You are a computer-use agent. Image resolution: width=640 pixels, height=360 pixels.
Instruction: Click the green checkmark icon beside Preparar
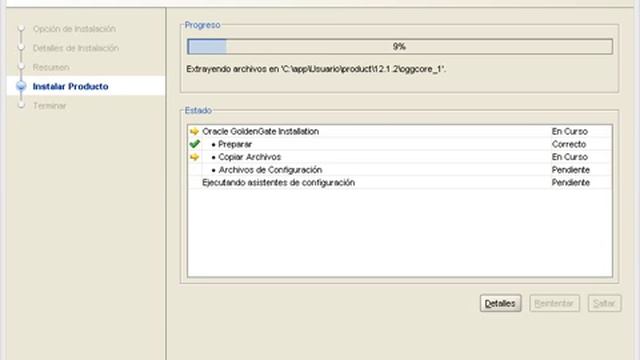pyautogui.click(x=194, y=144)
